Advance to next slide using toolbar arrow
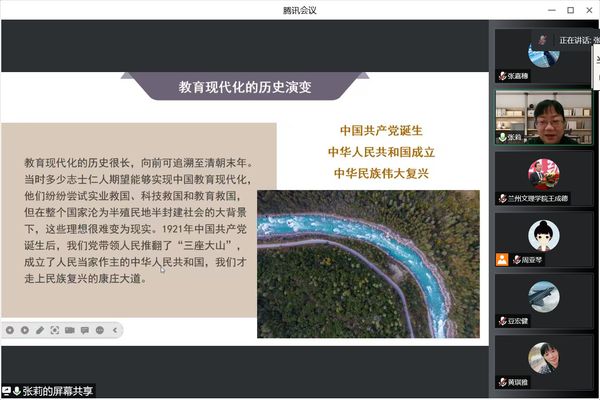 [25, 330]
